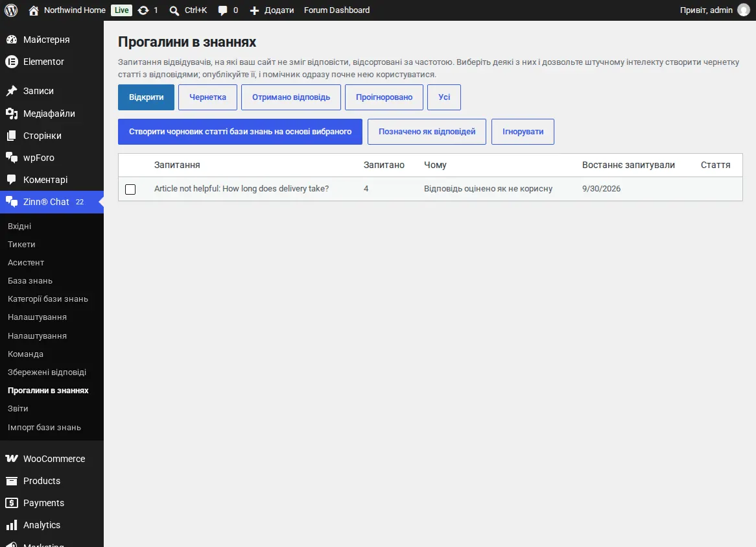Image resolution: width=756 pixels, height=547 pixels.
Task: Click the Позначено як відповідей button
Action: (x=427, y=132)
